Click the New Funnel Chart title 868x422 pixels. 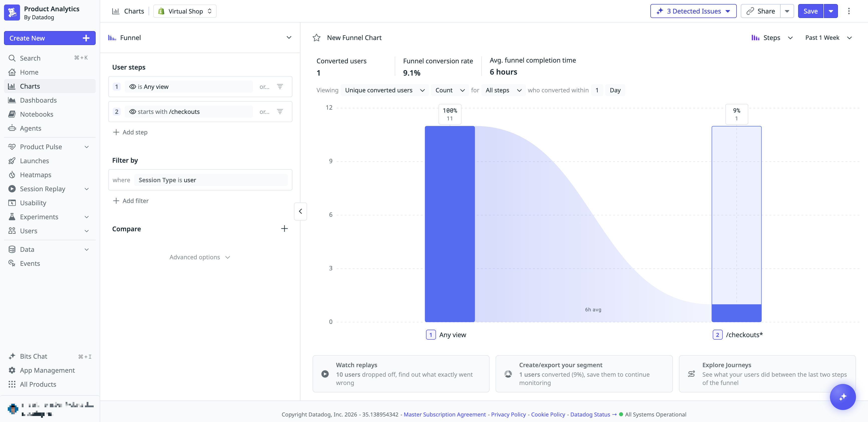coord(354,38)
